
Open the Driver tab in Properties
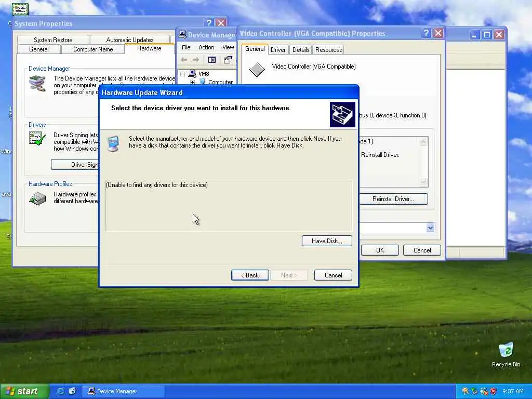click(x=278, y=50)
